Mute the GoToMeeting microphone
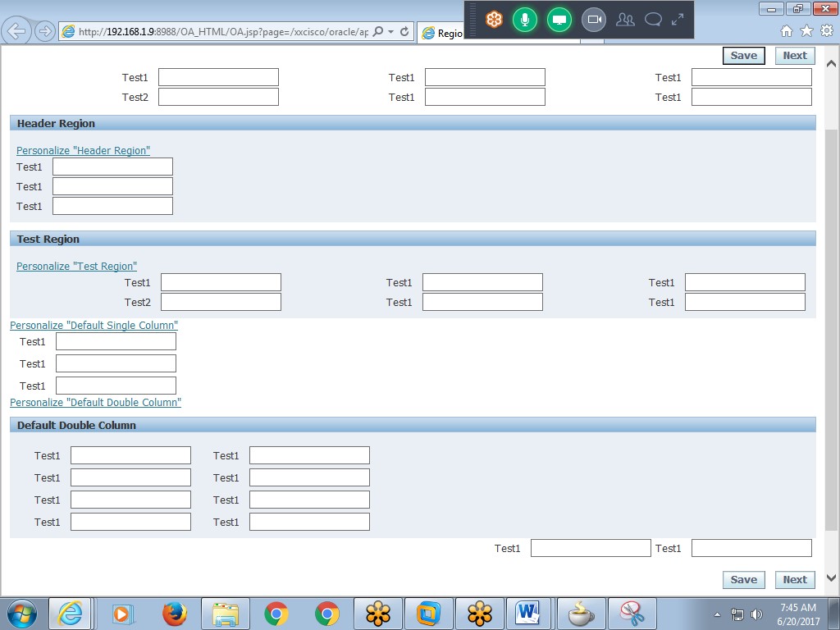The image size is (840, 630). (526, 21)
